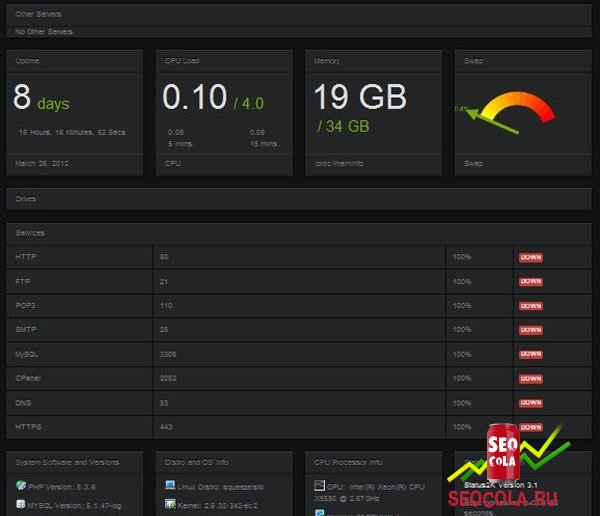Screen dimensions: 600x516
Task: Click the '/ 34 GB' total memory text
Action: pos(344,126)
